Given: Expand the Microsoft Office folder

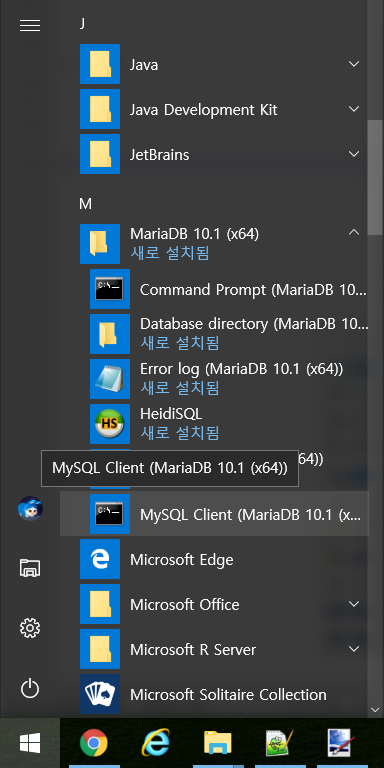Looking at the screenshot, I should [354, 604].
